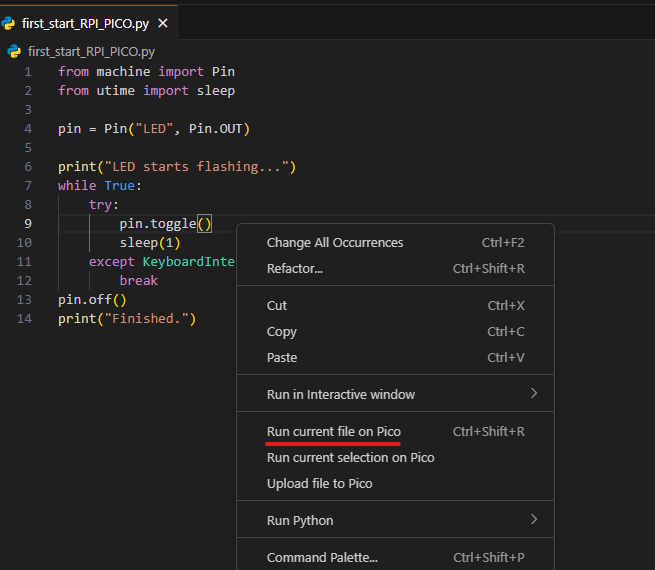This screenshot has width=655, height=570.
Task: Place cursor on 'from utime import sleep' line
Action: [146, 91]
